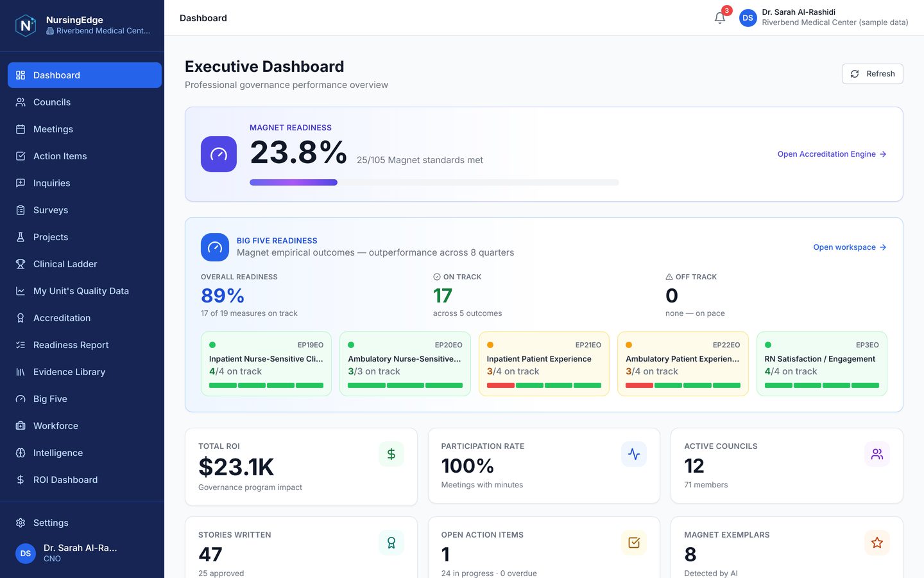924x578 pixels.
Task: Open the EP20EO Ambulatory Nurse-Sensitive card
Action: click(x=405, y=363)
